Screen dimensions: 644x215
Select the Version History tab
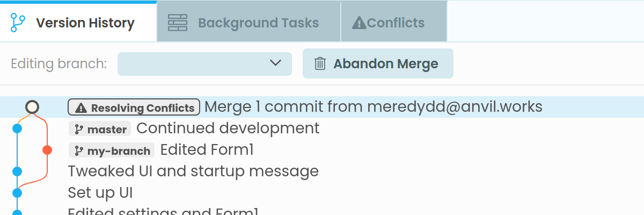(x=78, y=23)
